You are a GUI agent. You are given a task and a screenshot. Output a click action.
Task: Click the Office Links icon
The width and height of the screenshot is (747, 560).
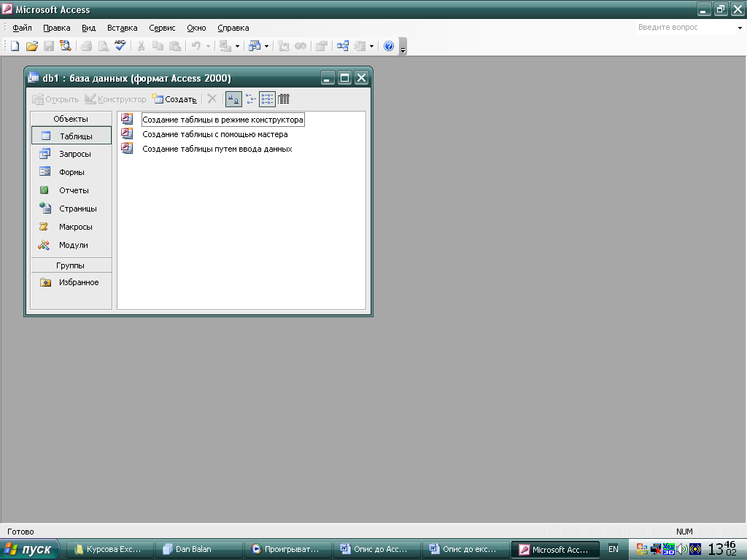point(225,46)
